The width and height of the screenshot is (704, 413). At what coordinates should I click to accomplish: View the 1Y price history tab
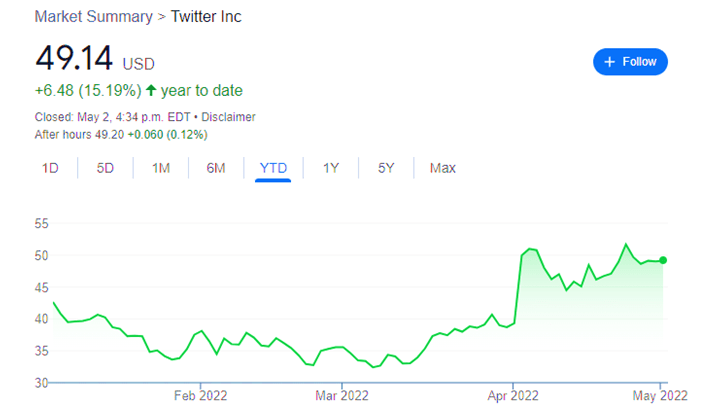pyautogui.click(x=331, y=168)
